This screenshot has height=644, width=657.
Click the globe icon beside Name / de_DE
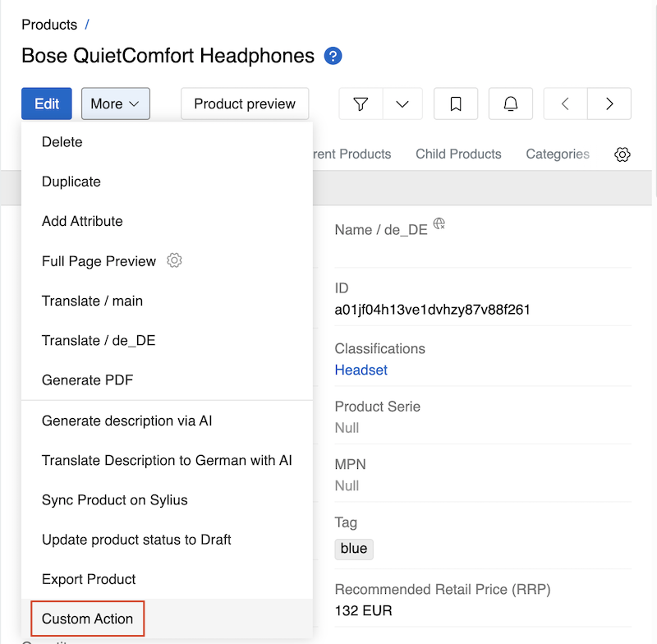tap(439, 224)
